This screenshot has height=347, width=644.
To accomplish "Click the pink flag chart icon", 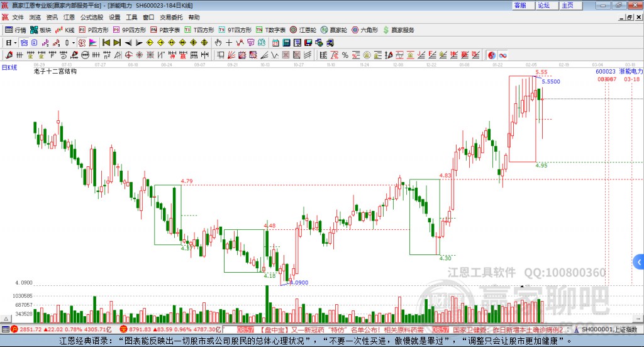I will tap(93, 43).
